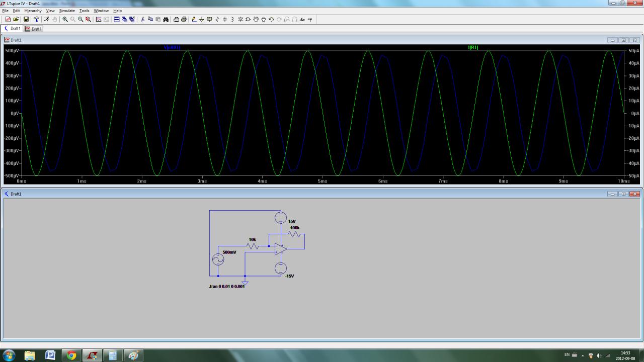Open the Control Panel hammer icon
The image size is (644, 362).
(36, 19)
